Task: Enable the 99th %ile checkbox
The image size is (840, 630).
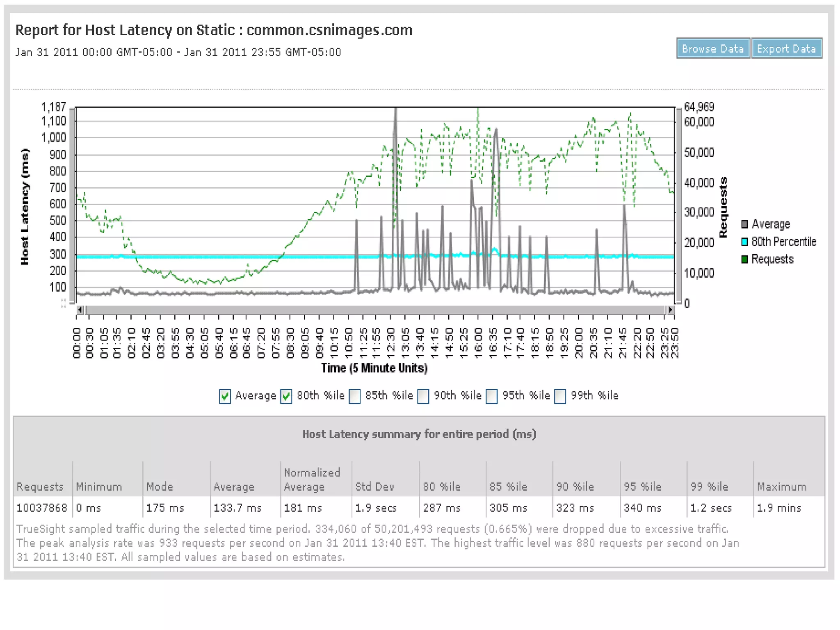Action: point(560,396)
